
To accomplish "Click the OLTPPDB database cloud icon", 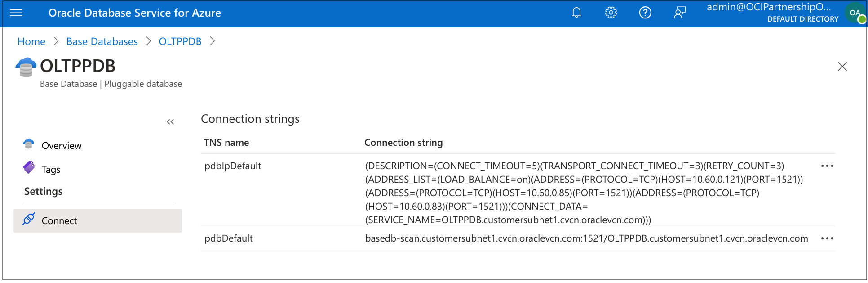I will tap(26, 67).
